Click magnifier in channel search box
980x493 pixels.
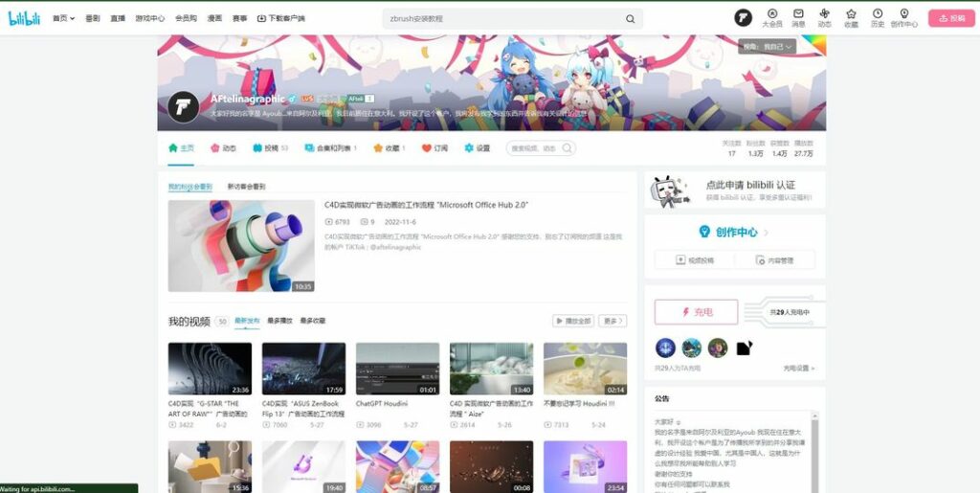coord(567,148)
